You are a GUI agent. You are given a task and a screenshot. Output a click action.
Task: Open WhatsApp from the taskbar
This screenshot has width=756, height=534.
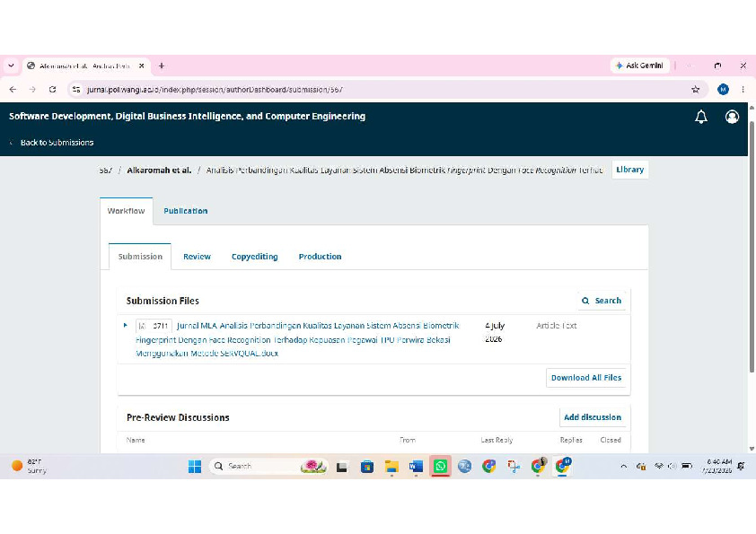tap(440, 466)
